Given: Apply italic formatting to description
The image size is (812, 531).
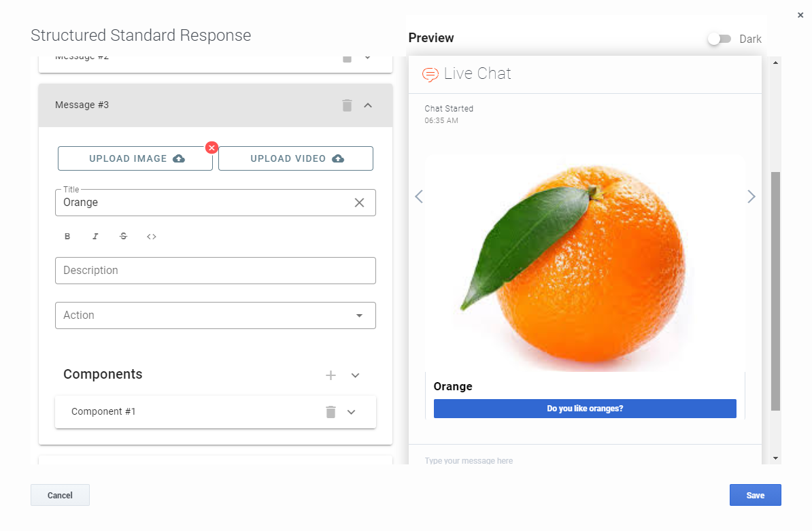Looking at the screenshot, I should click(x=95, y=237).
